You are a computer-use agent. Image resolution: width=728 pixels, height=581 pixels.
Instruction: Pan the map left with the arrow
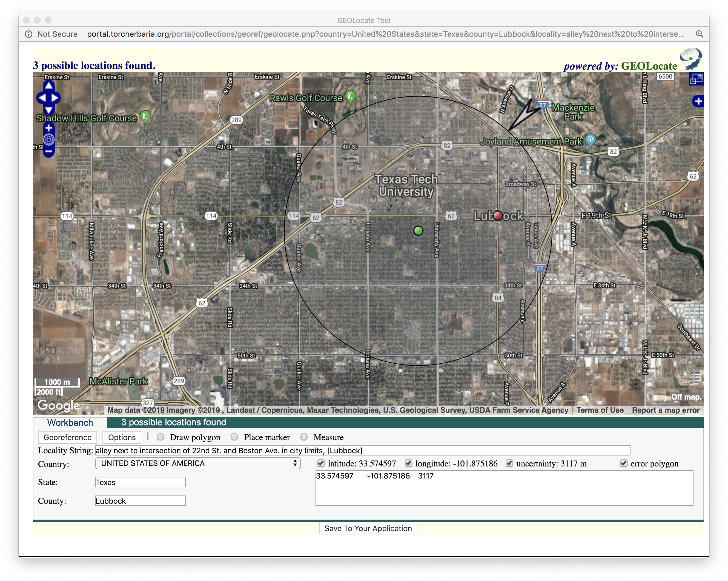(42, 98)
